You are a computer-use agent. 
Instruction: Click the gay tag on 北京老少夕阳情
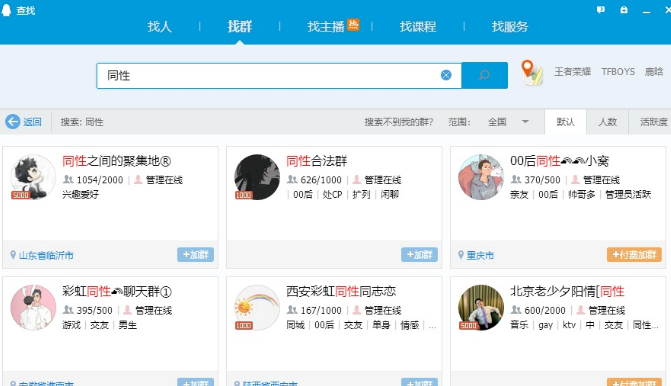[545, 325]
